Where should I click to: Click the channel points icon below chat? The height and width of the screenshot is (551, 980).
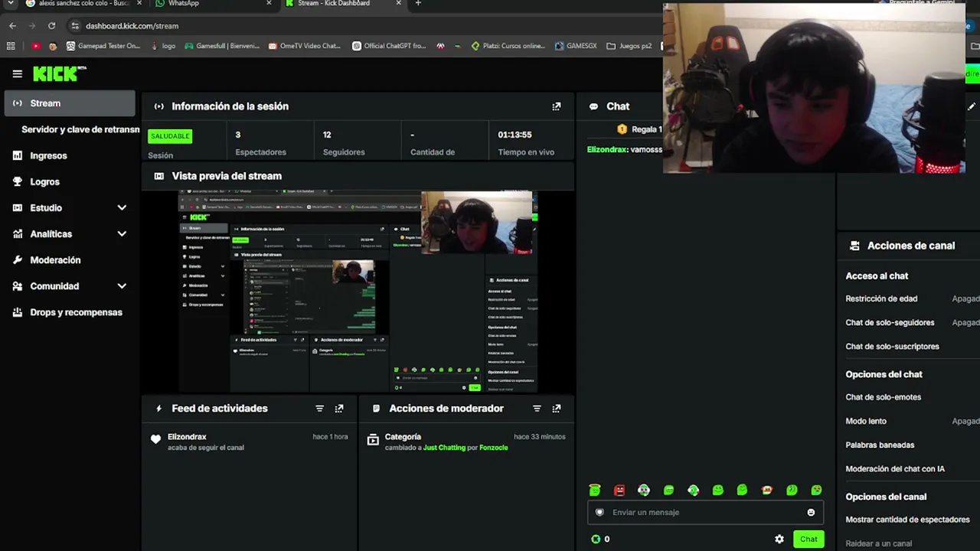596,539
